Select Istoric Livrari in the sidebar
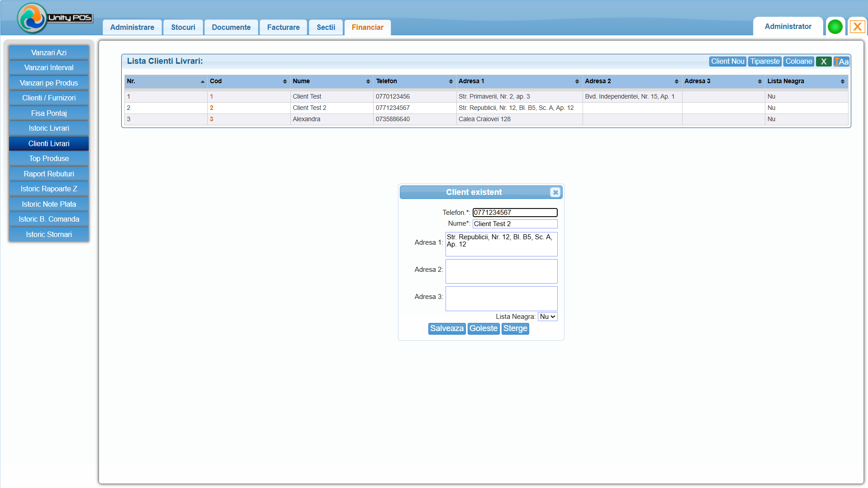The width and height of the screenshot is (868, 488). coord(49,128)
